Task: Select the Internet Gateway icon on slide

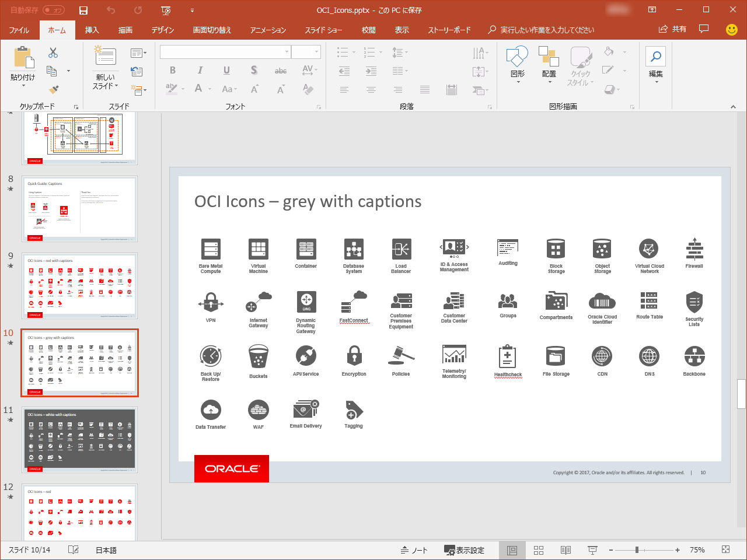Action: (259, 303)
